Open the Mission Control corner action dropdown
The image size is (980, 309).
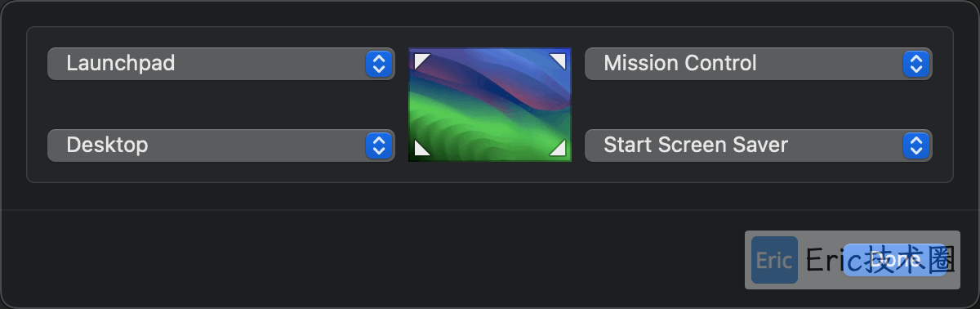tap(759, 64)
